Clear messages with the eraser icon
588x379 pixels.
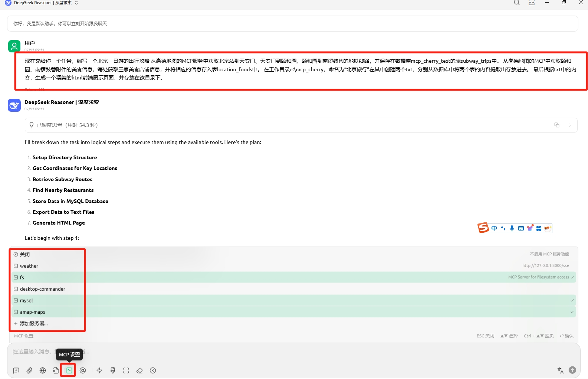point(139,370)
